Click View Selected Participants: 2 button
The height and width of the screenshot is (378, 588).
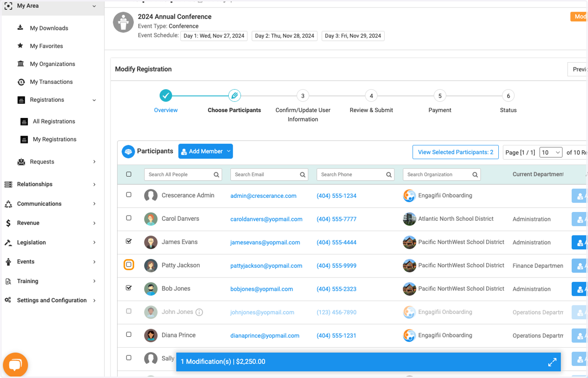click(456, 152)
